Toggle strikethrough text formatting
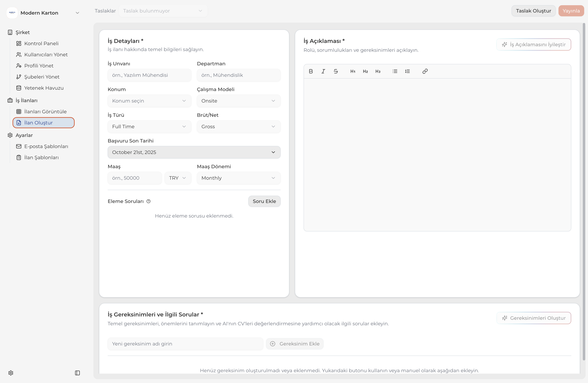 pos(336,71)
